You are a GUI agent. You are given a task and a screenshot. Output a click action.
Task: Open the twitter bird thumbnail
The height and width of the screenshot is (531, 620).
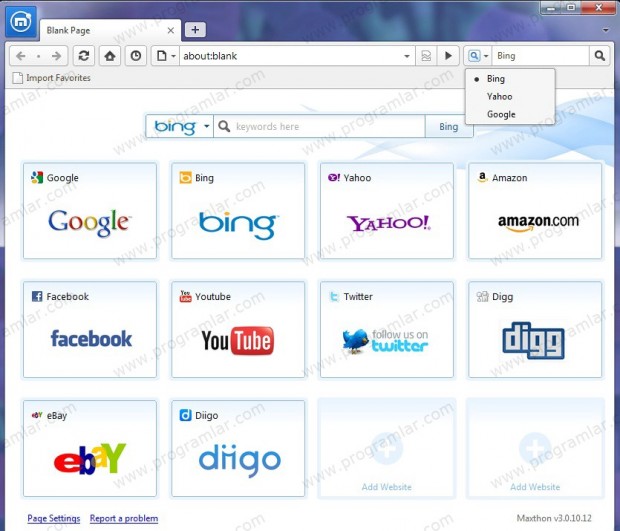point(385,341)
